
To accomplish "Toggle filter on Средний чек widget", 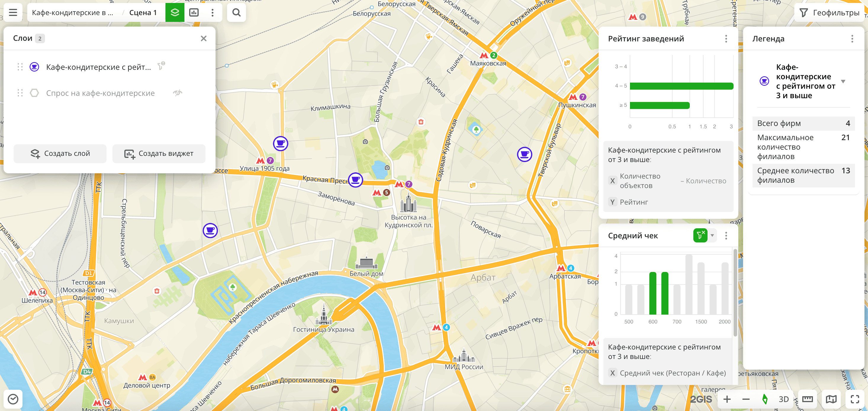I will point(700,235).
